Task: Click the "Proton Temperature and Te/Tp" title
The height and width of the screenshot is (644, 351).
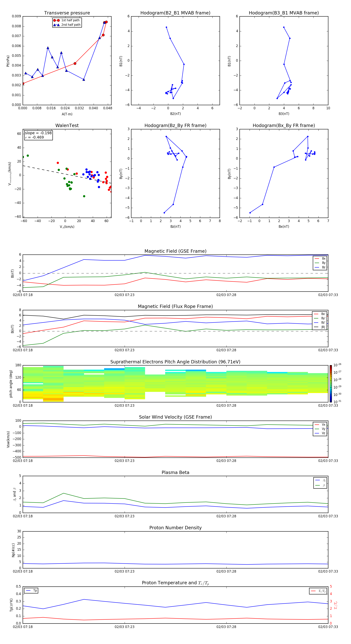Action: pyautogui.click(x=175, y=583)
